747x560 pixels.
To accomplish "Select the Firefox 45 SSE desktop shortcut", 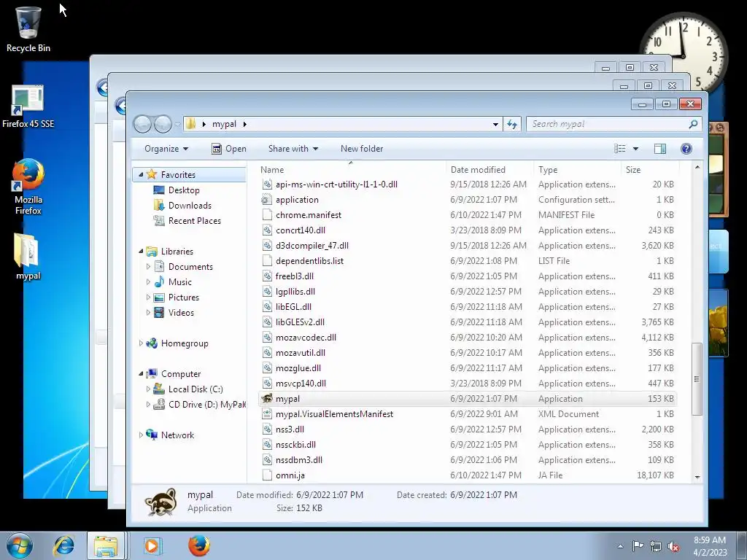I will [28, 106].
